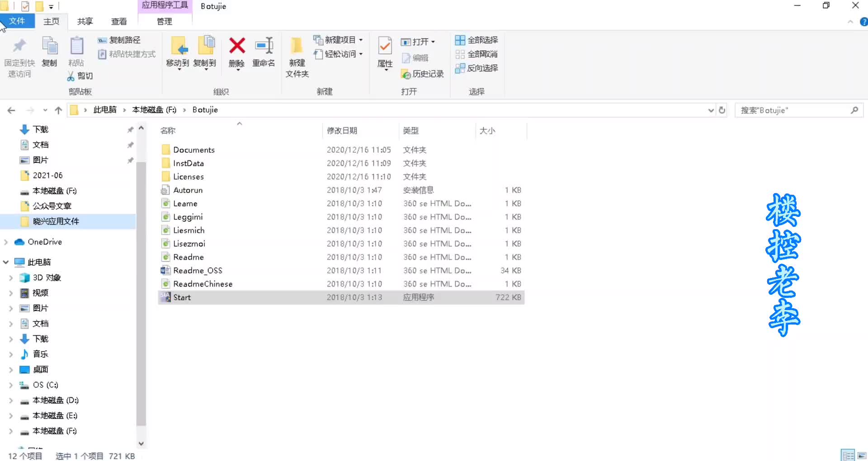Image resolution: width=868 pixels, height=461 pixels.
Task: Select the Start application file
Action: coord(341,297)
